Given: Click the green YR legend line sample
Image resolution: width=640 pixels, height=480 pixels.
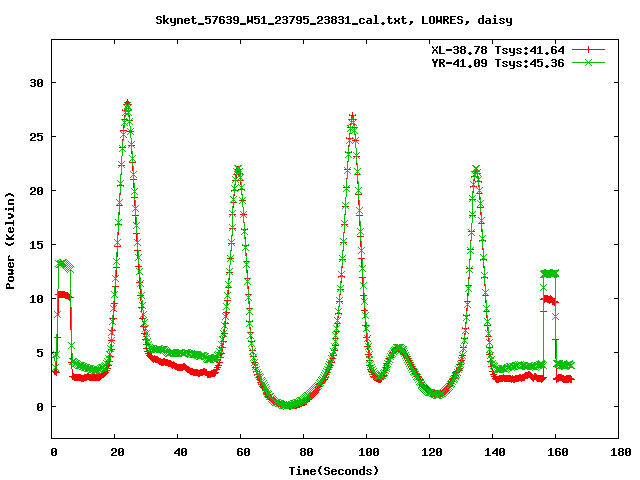Looking at the screenshot, I should point(588,62).
